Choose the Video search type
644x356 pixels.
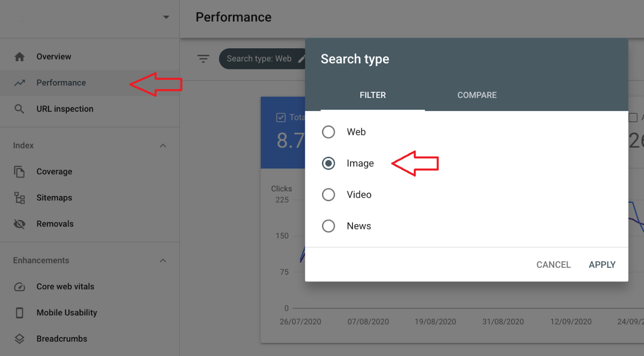point(328,194)
